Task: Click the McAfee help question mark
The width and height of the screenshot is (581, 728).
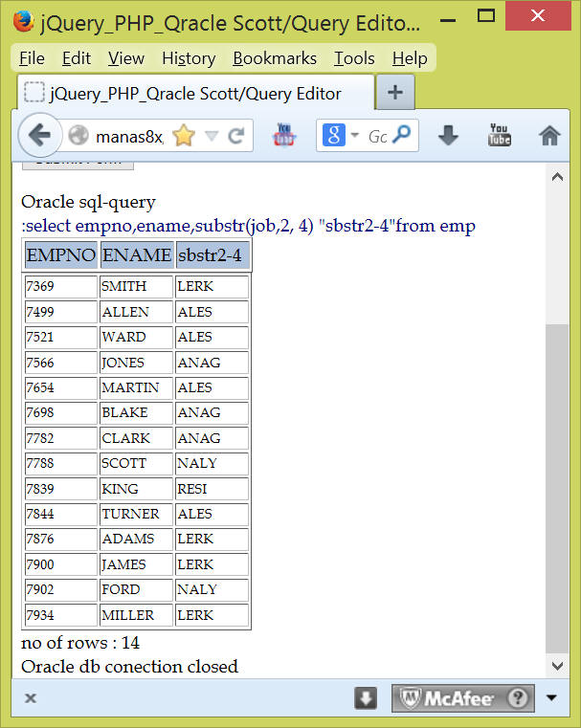Action: (518, 697)
